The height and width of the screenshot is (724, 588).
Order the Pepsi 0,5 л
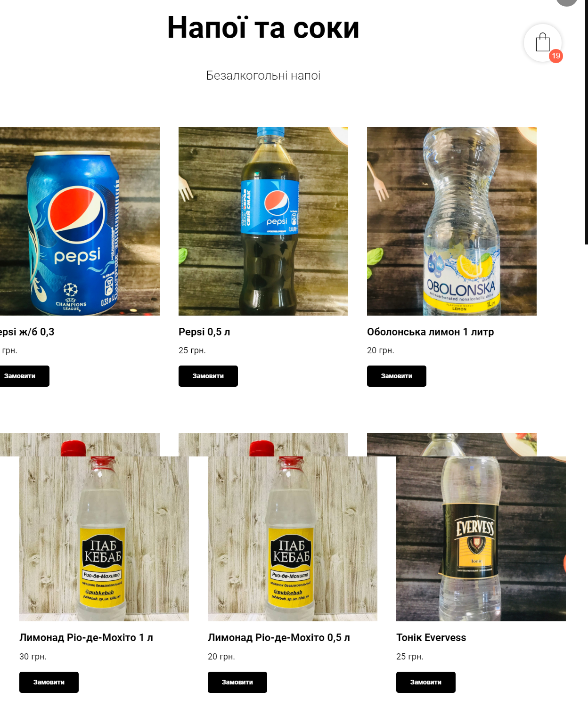[208, 376]
